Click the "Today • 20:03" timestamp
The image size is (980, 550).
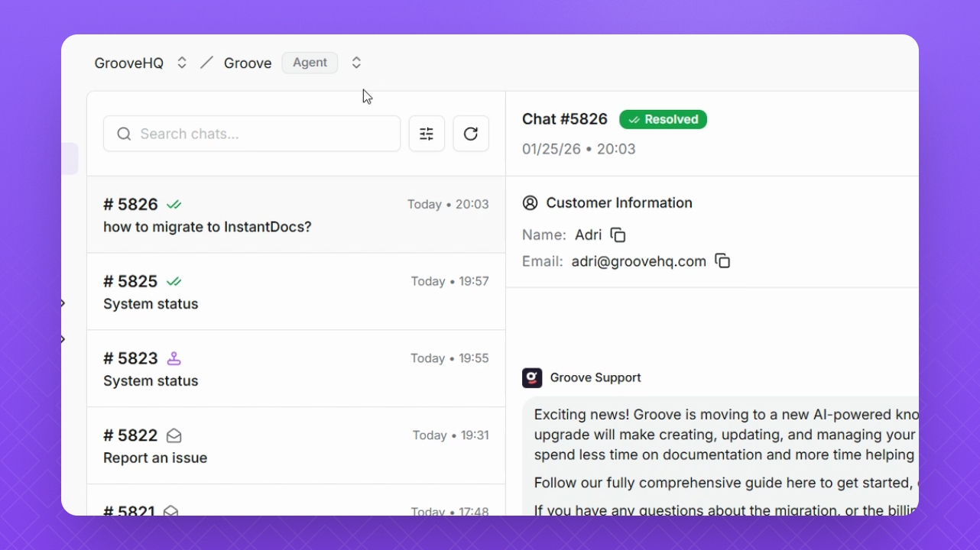tap(448, 205)
